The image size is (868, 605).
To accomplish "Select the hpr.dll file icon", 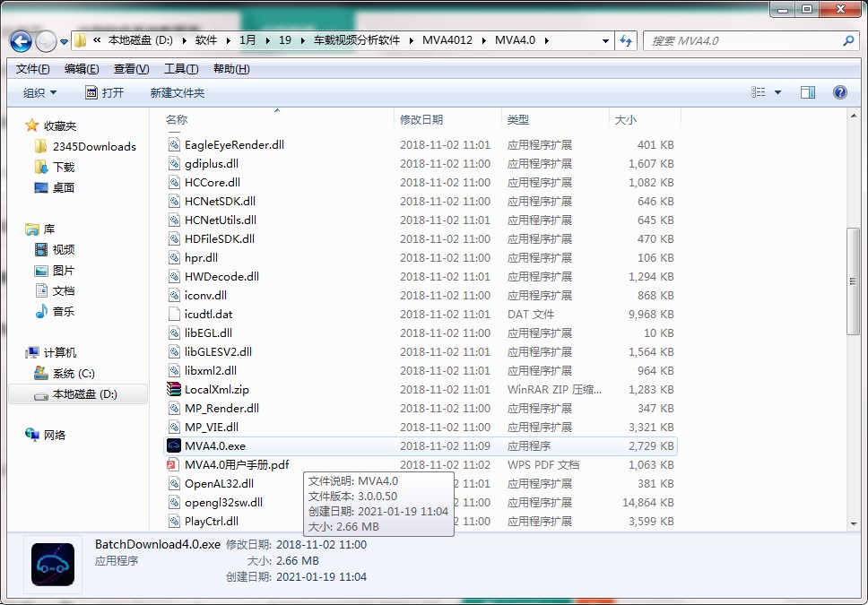I will coord(174,257).
